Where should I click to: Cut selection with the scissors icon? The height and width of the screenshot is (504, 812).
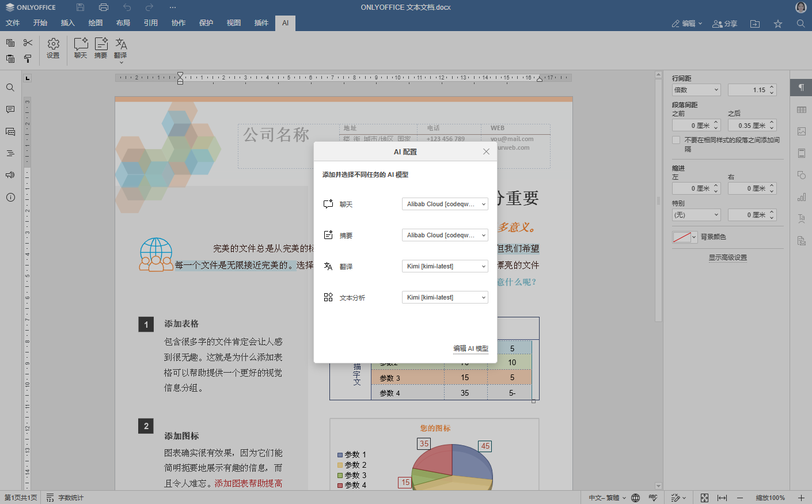click(28, 43)
